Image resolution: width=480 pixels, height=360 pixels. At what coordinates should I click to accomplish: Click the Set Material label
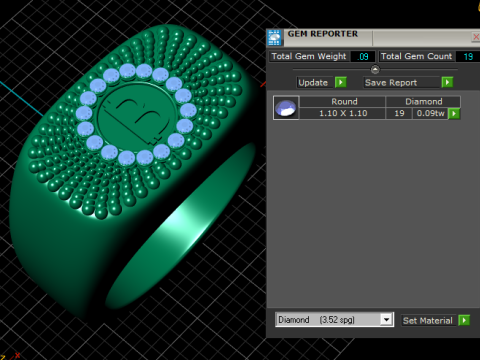point(428,321)
